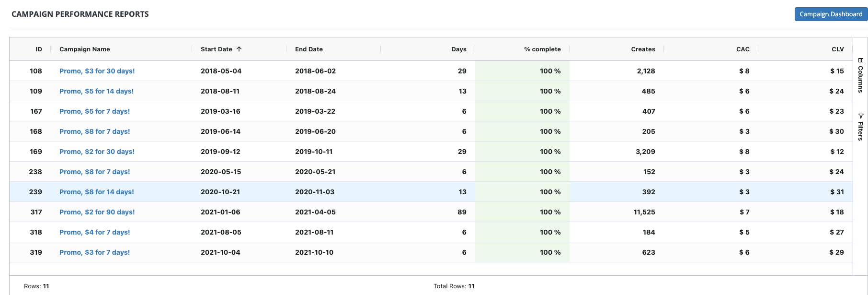This screenshot has height=295, width=868.
Task: Open campaign 318 Promo, $4 for 7 days!
Action: coord(94,232)
